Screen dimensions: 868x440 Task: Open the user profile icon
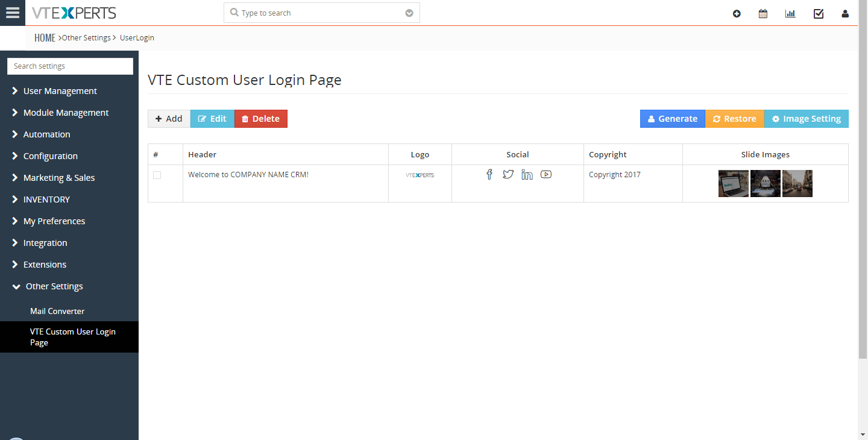coord(845,13)
